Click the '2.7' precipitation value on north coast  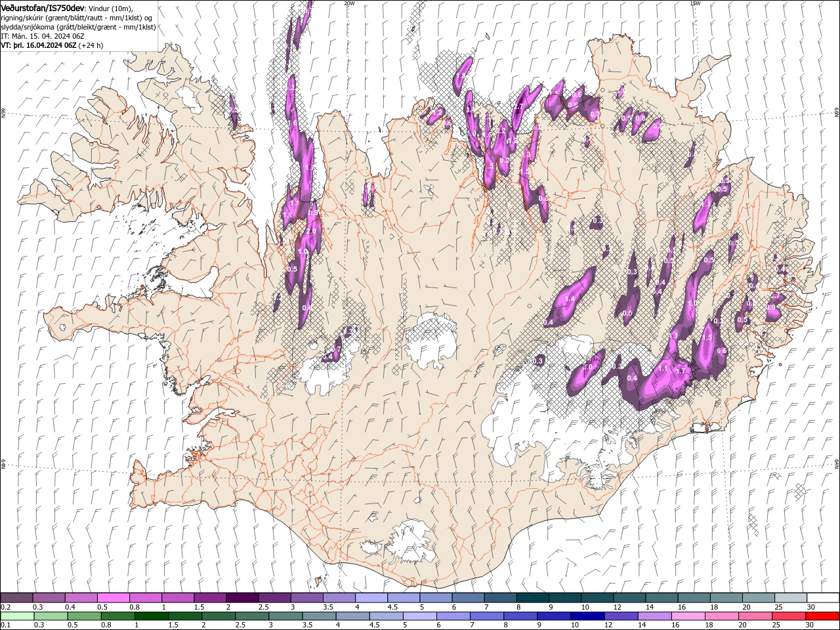pos(518,106)
